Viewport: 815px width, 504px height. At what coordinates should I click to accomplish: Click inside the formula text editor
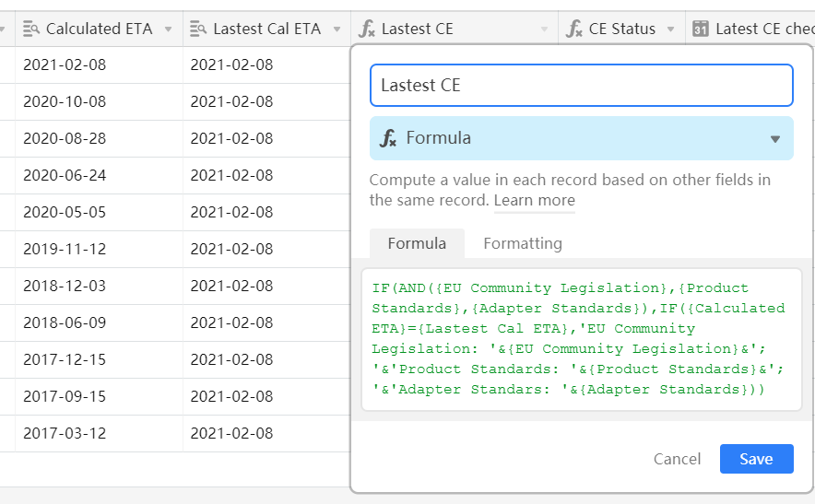point(581,339)
